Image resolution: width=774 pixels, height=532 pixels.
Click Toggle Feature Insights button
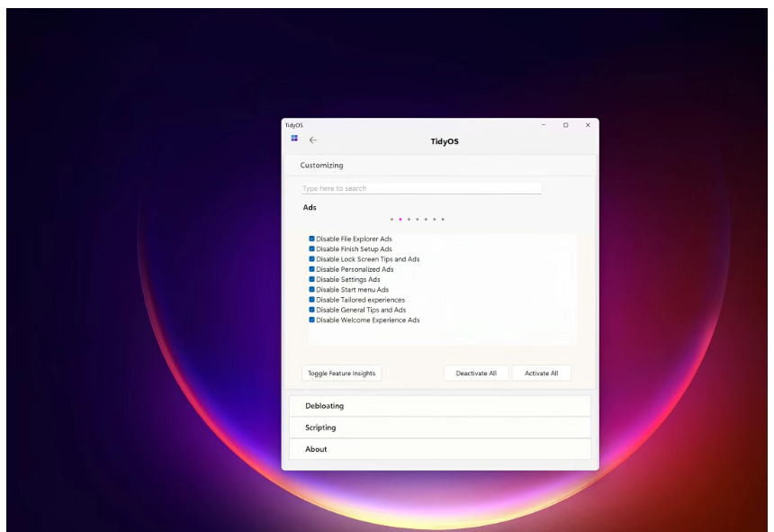point(342,373)
